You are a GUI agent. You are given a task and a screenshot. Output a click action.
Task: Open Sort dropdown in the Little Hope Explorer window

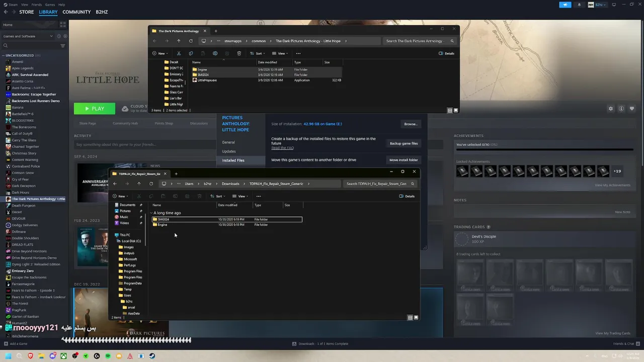pyautogui.click(x=258, y=53)
